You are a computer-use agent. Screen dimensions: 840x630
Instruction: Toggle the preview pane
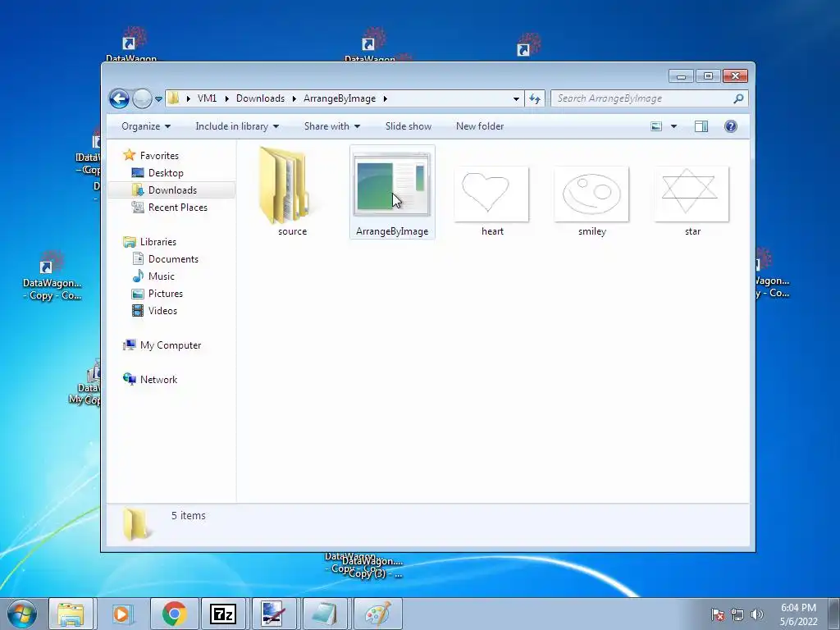(x=701, y=126)
